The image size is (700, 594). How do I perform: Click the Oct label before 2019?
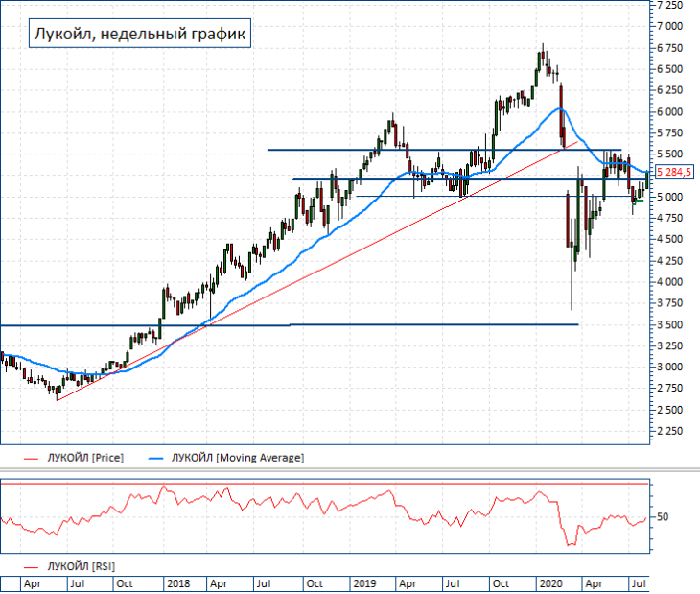point(315,583)
